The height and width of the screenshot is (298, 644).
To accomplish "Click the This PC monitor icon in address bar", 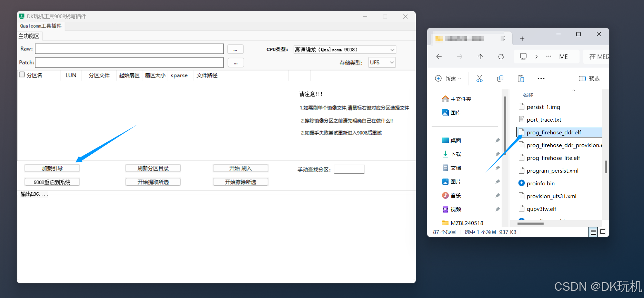I will pyautogui.click(x=523, y=56).
